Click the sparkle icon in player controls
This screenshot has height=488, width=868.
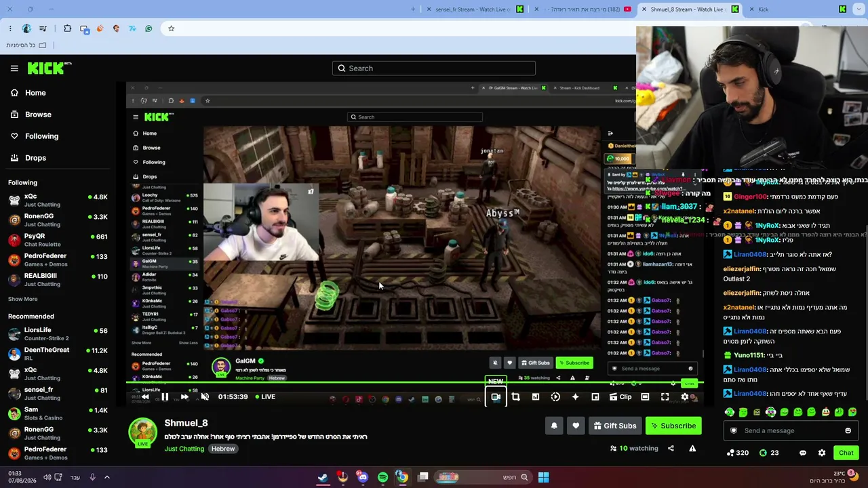(x=576, y=397)
